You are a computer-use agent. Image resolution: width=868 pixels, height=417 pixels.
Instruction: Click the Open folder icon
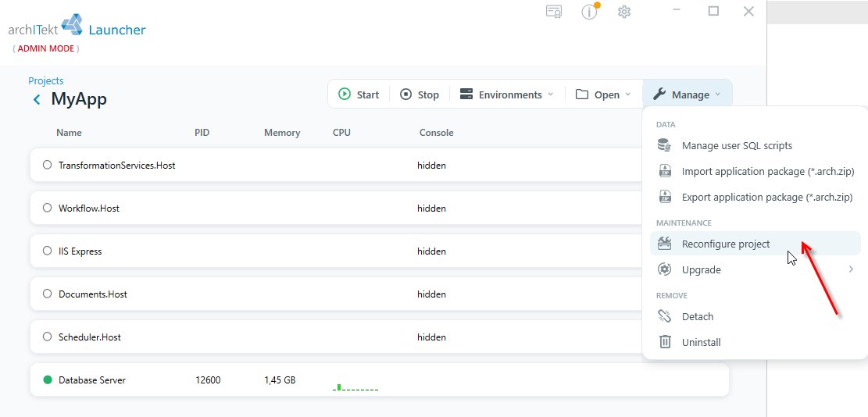[x=582, y=94]
